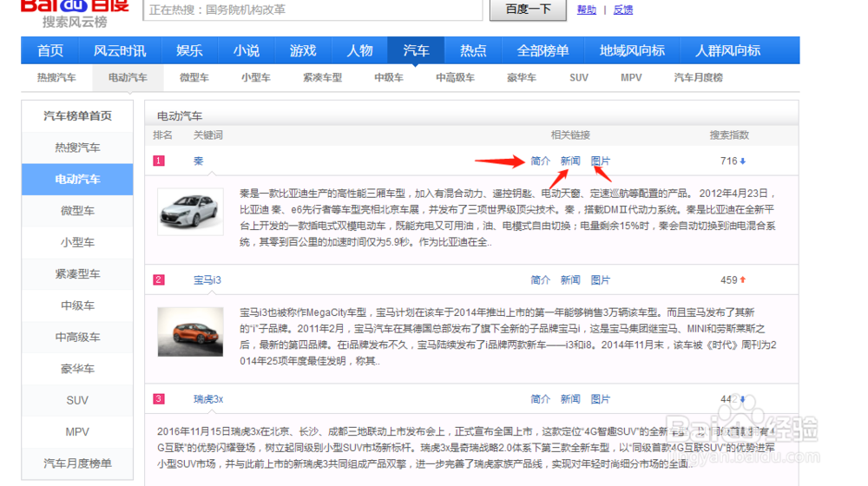868x486 pixels.
Task: Select 电动汽车 in the left sidebar
Action: point(77,179)
